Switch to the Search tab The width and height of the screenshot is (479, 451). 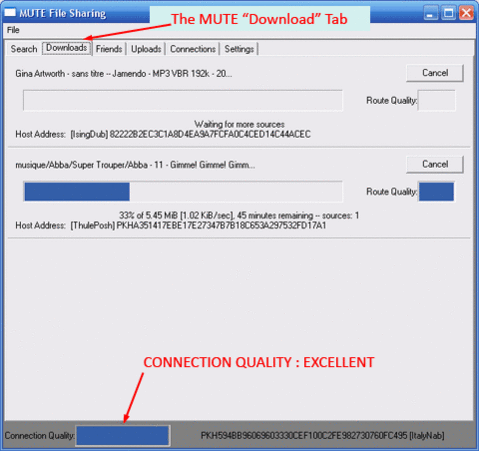click(x=24, y=49)
